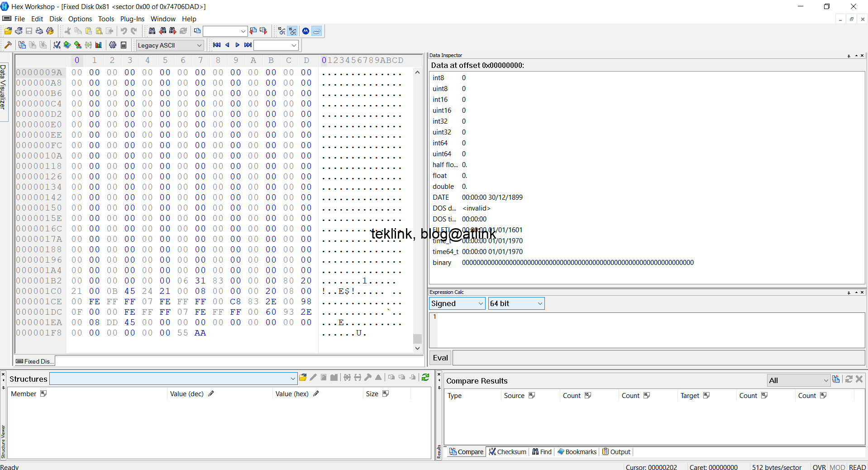Click the hammer tool icon in second toolbar

click(x=8, y=45)
